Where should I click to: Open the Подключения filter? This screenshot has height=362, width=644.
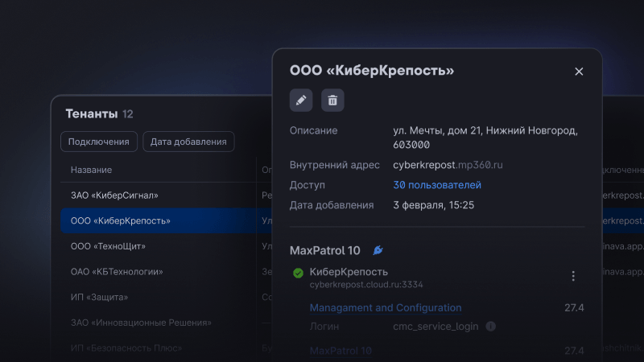pyautogui.click(x=99, y=142)
